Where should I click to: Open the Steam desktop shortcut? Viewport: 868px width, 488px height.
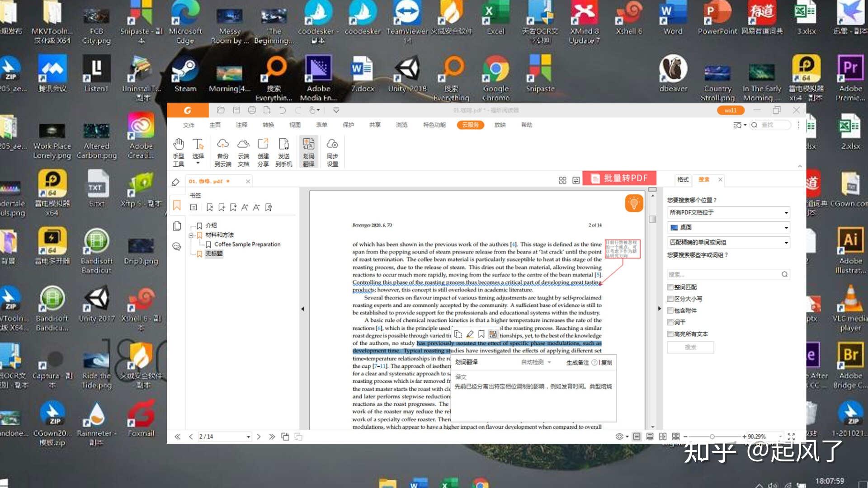[185, 75]
